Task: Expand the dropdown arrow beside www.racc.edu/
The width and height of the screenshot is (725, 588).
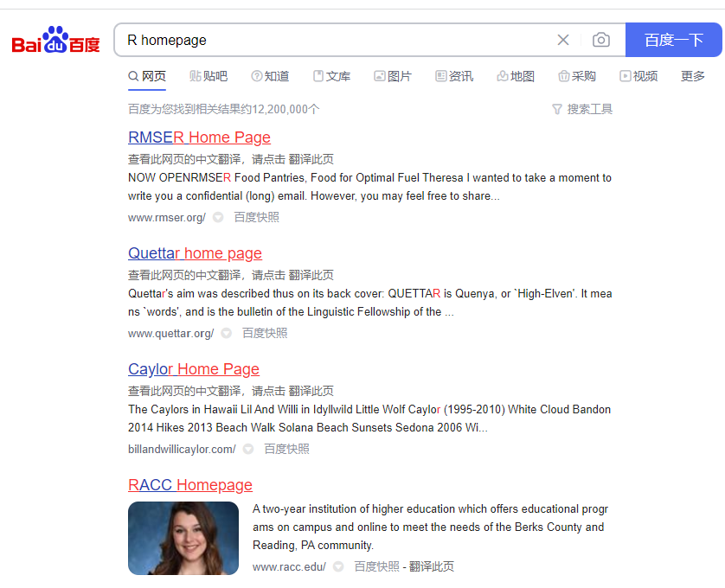Action: pyautogui.click(x=338, y=566)
